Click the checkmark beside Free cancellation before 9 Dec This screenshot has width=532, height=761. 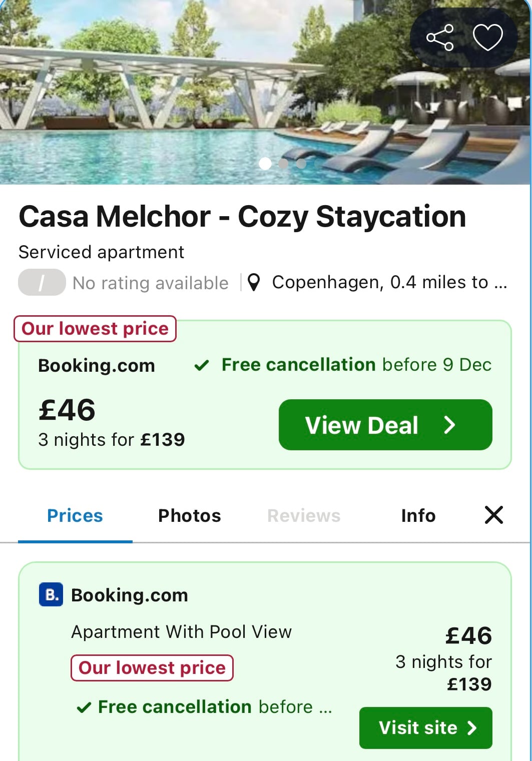pos(202,365)
